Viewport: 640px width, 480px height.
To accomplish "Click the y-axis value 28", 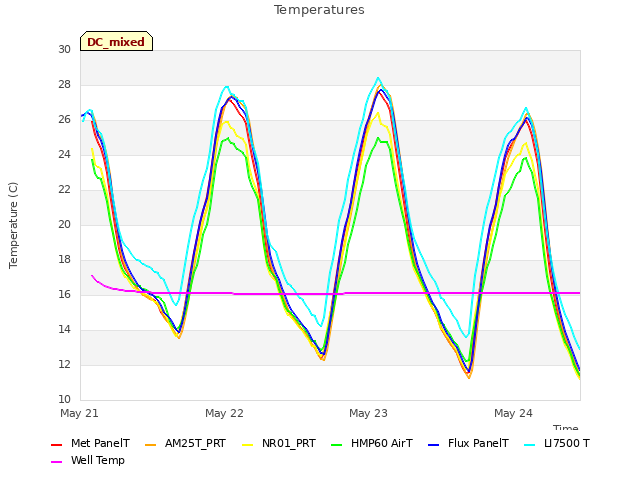I will (x=64, y=84).
